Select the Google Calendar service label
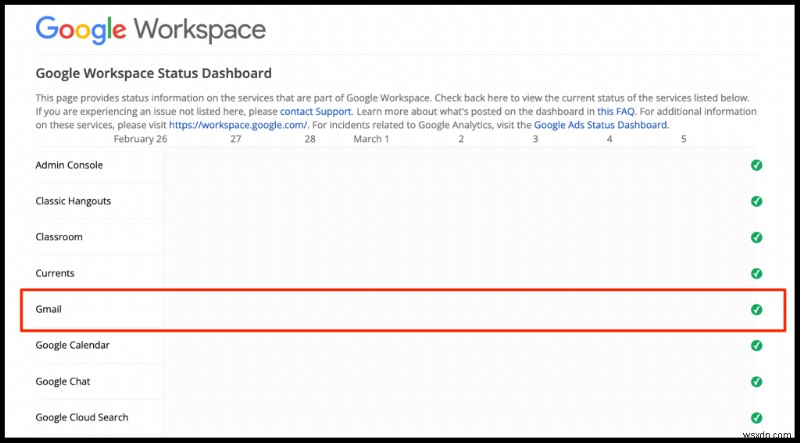This screenshot has width=800, height=443. [x=72, y=345]
